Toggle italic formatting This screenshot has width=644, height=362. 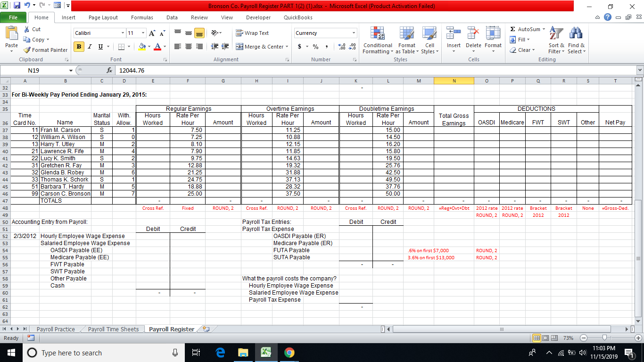[89, 47]
